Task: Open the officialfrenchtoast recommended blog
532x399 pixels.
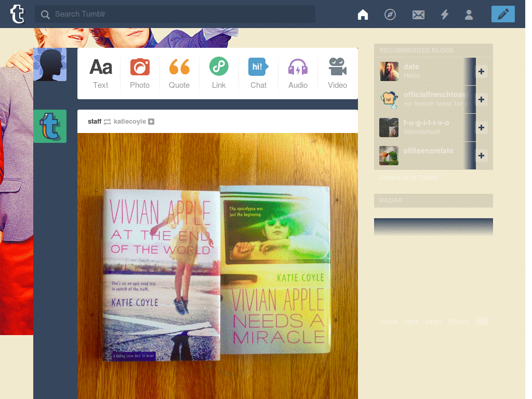Action: [435, 95]
